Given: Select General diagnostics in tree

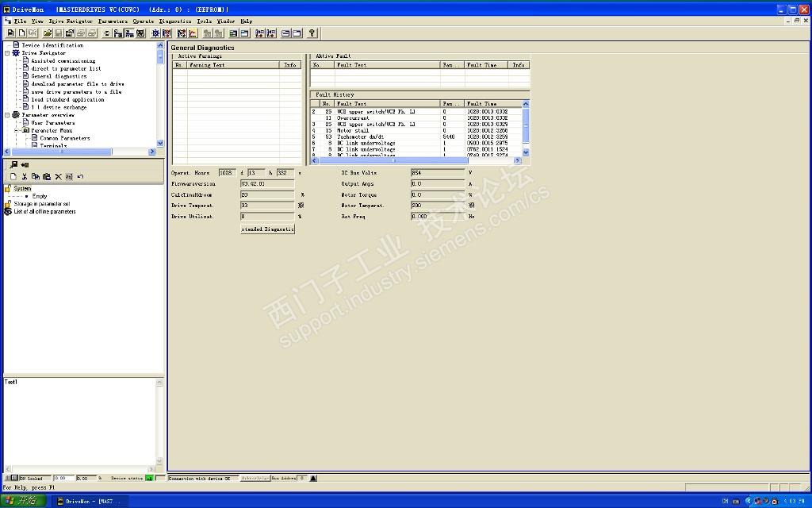Looking at the screenshot, I should (x=59, y=76).
